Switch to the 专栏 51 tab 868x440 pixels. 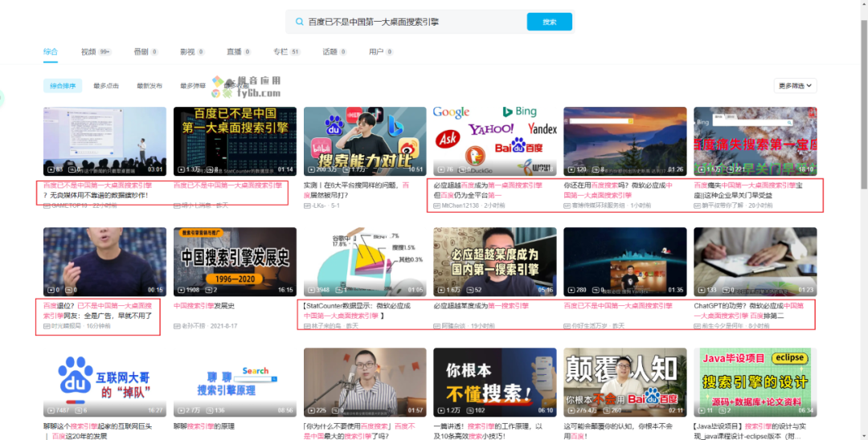(287, 51)
